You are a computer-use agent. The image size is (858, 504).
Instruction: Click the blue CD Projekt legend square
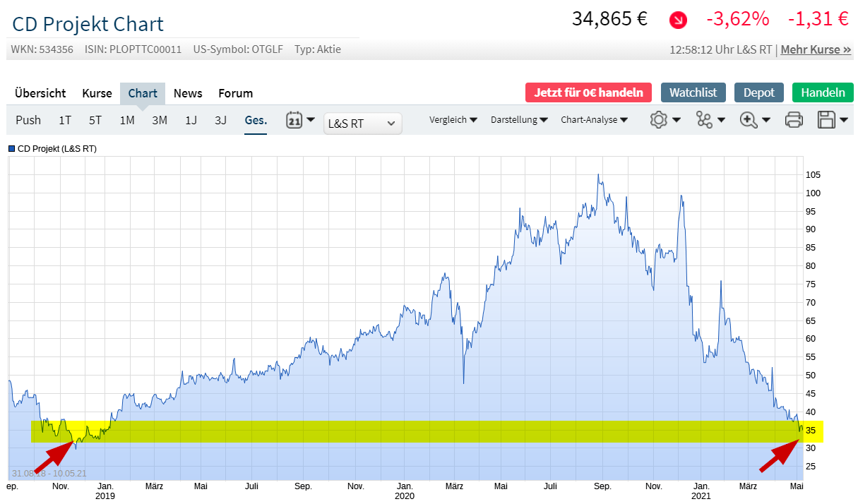(x=12, y=149)
